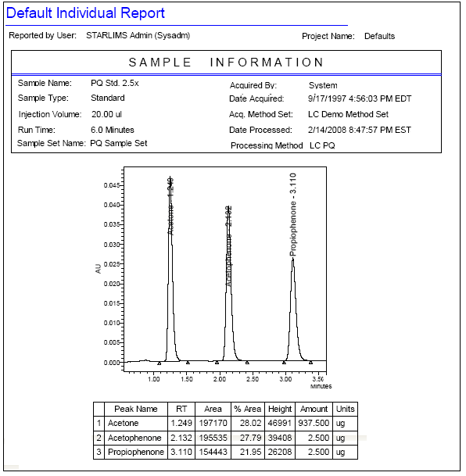466x476 pixels.
Task: Select the 'Acetophenone' peak name cell
Action: point(136,438)
